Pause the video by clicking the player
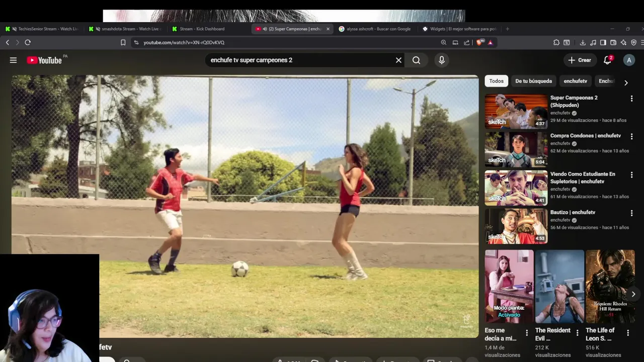644x362 pixels. (x=245, y=206)
